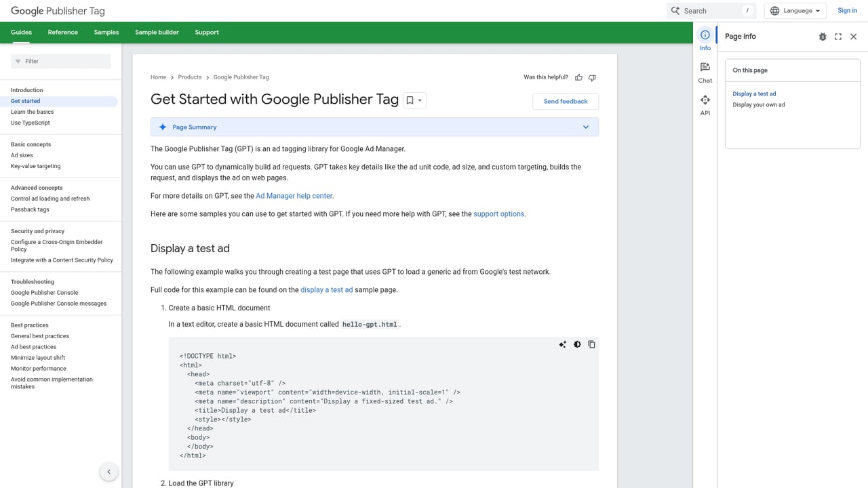Open the Samples navigation menu item

pos(106,32)
